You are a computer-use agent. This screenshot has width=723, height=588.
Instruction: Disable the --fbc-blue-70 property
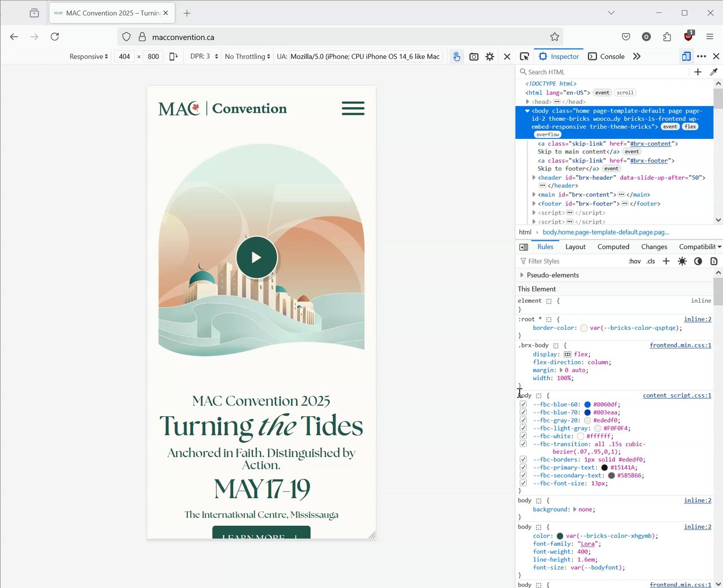523,412
